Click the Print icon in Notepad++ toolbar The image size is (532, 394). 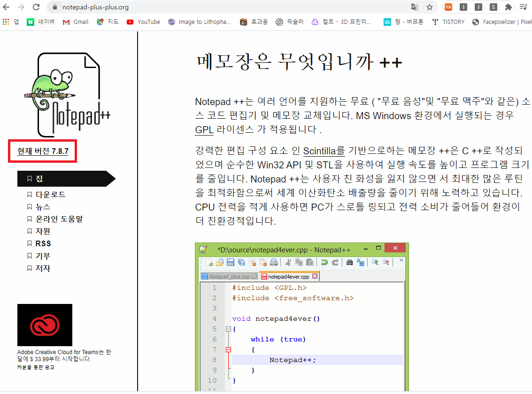(x=274, y=262)
